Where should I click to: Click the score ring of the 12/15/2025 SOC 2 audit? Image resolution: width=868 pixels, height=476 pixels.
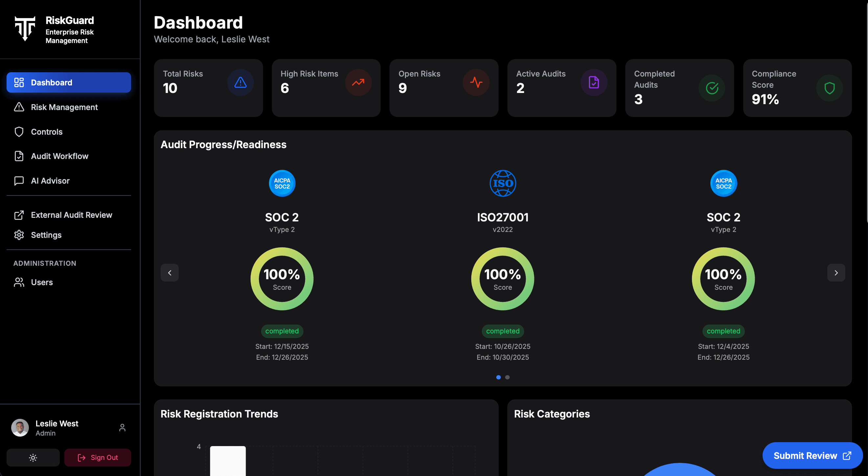(282, 279)
